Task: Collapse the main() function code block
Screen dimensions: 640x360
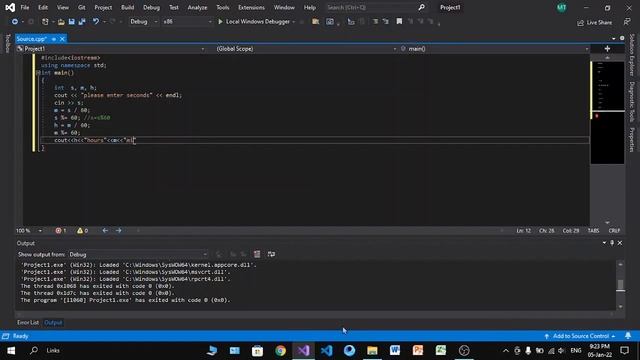Action: point(38,73)
